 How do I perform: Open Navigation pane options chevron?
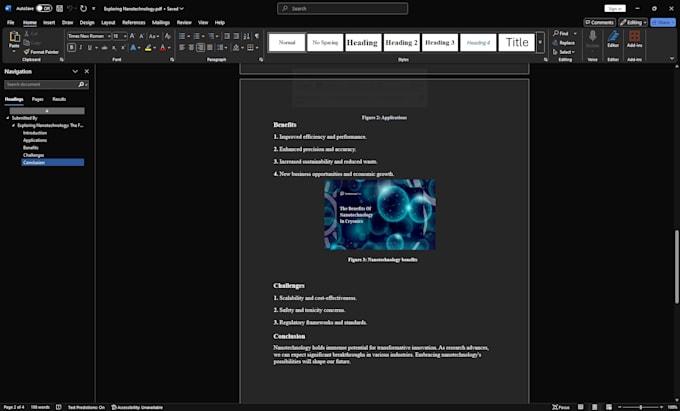coord(75,72)
